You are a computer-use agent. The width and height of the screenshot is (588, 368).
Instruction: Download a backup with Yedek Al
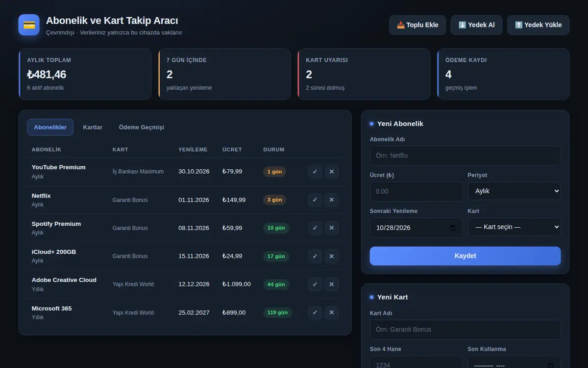pos(476,25)
